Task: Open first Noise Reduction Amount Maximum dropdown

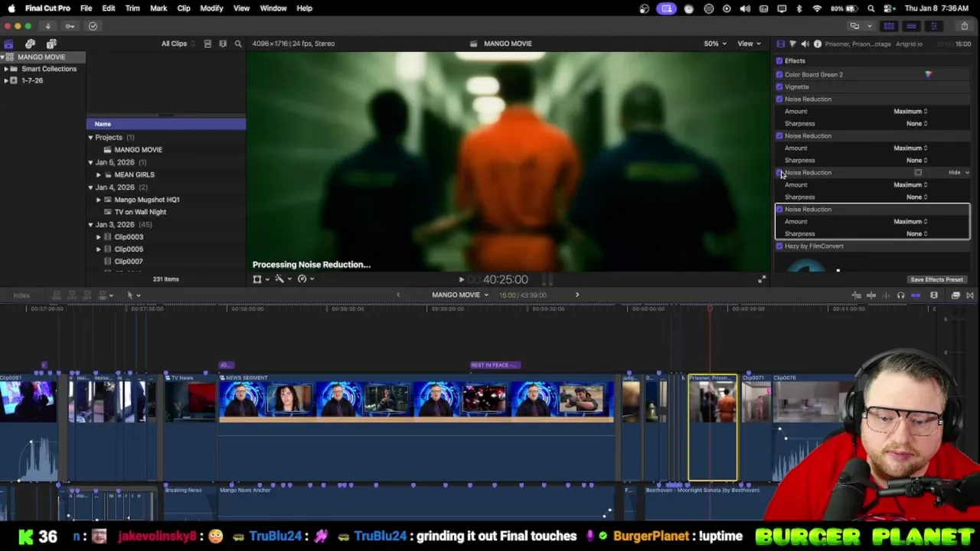Action: [910, 111]
